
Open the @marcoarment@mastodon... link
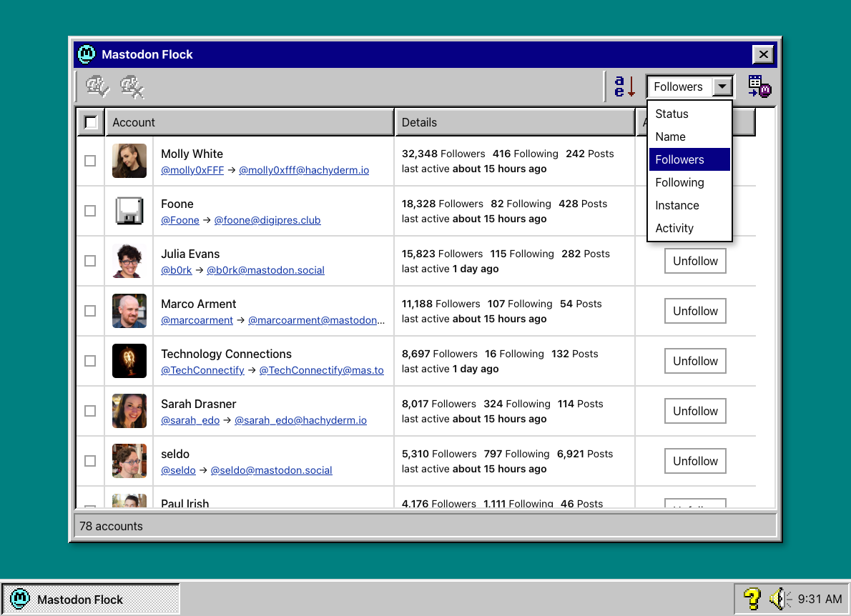point(316,320)
